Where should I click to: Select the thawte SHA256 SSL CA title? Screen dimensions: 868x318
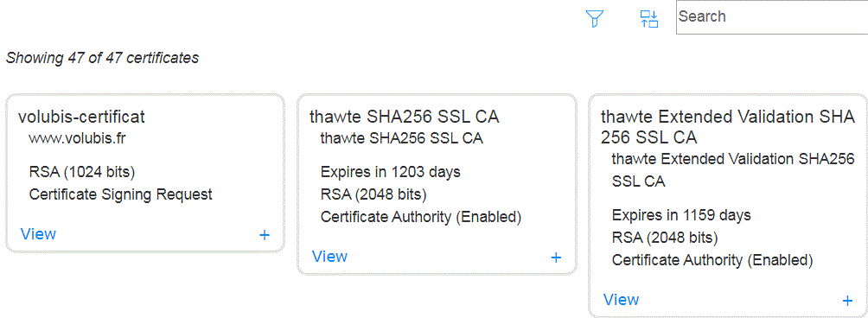click(404, 117)
